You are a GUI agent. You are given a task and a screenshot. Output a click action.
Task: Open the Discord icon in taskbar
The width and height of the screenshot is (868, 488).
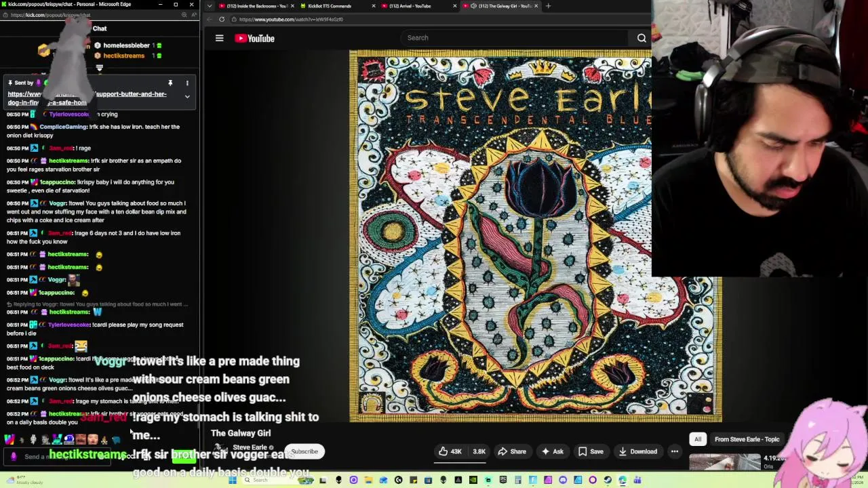pyautogui.click(x=563, y=481)
